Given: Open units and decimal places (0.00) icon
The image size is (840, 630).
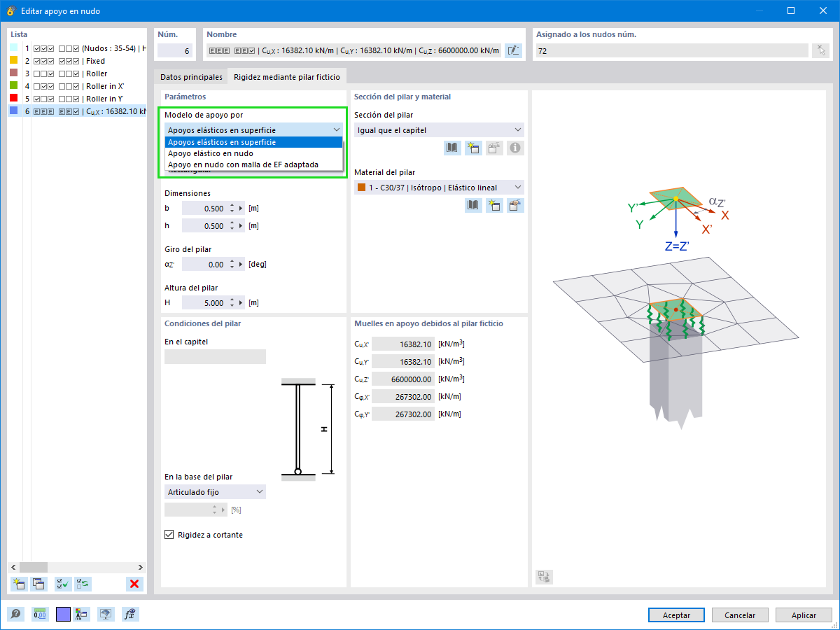Looking at the screenshot, I should [x=39, y=615].
